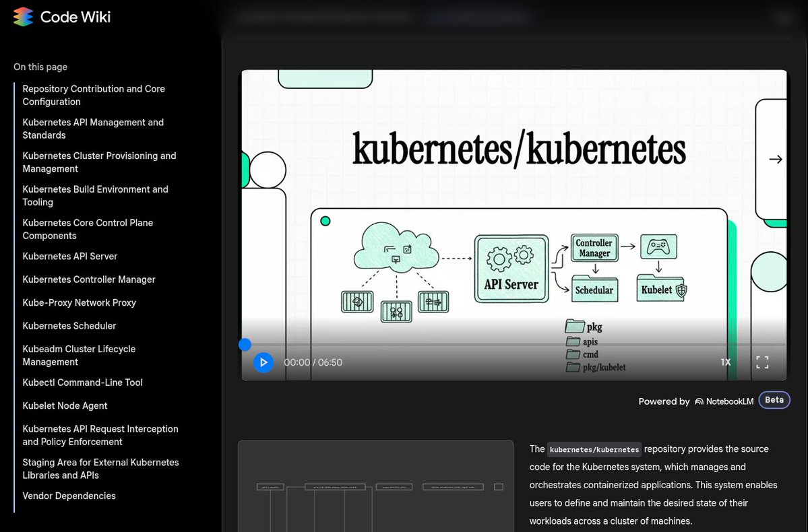Click the 00:00 / 06:50 time display
The image size is (808, 532).
313,362
